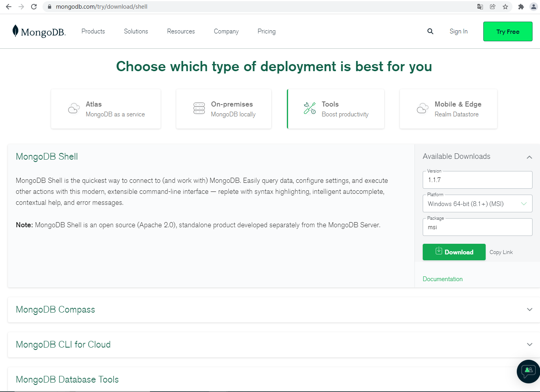Image resolution: width=540 pixels, height=392 pixels.
Task: Open the Documentation link
Action: pyautogui.click(x=443, y=279)
